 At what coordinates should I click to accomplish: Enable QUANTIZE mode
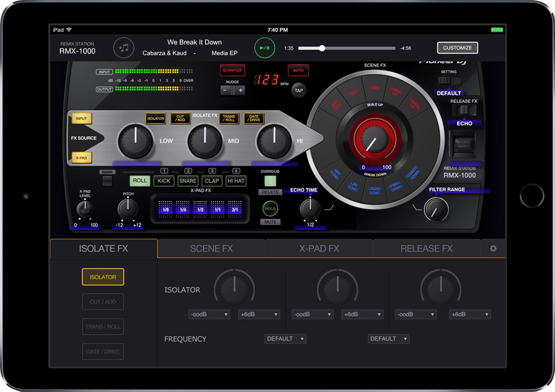233,70
